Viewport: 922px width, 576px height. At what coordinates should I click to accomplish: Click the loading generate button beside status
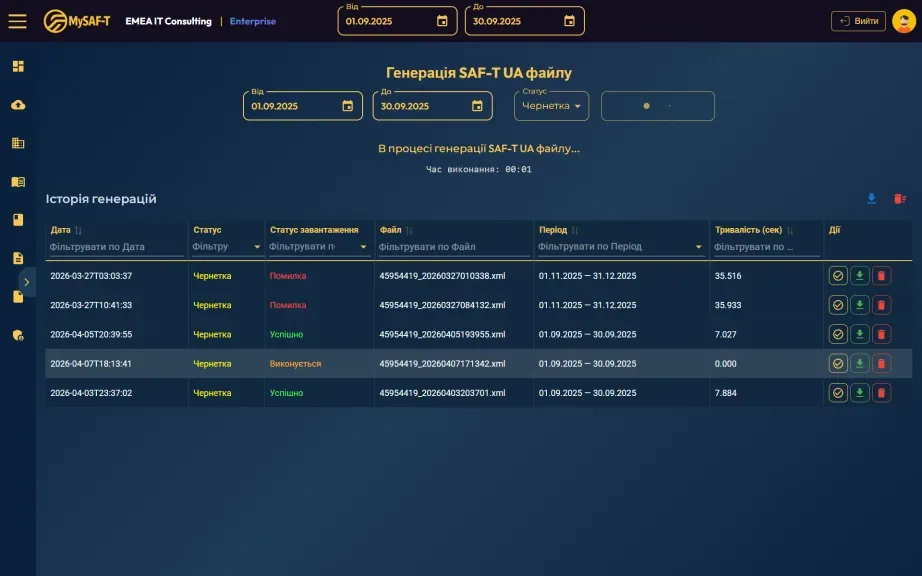click(657, 106)
